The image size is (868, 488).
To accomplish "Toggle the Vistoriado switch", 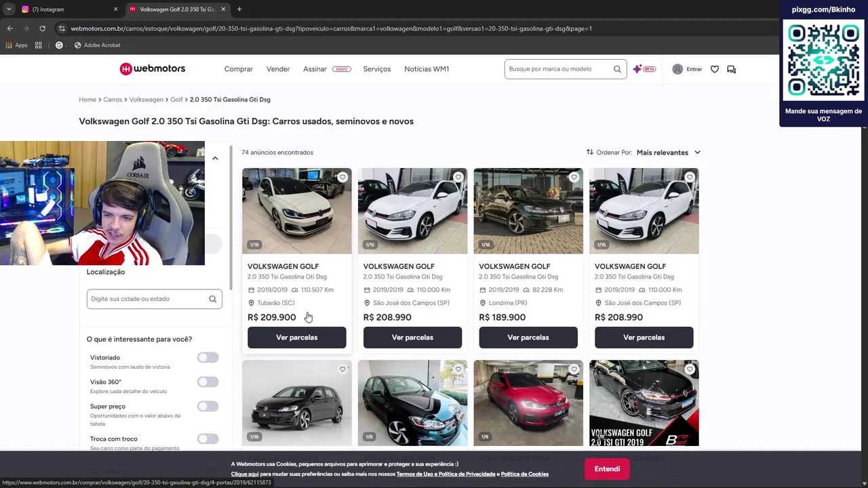I will tap(208, 357).
